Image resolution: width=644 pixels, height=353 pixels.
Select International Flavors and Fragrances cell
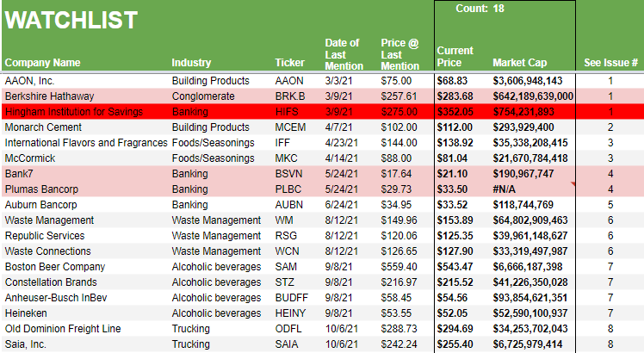pyautogui.click(x=86, y=143)
